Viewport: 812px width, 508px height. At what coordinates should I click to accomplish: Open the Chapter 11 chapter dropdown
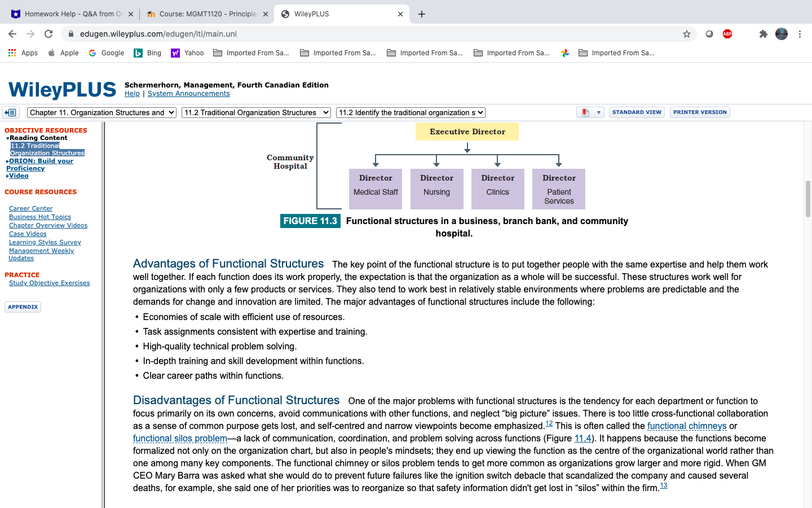101,112
